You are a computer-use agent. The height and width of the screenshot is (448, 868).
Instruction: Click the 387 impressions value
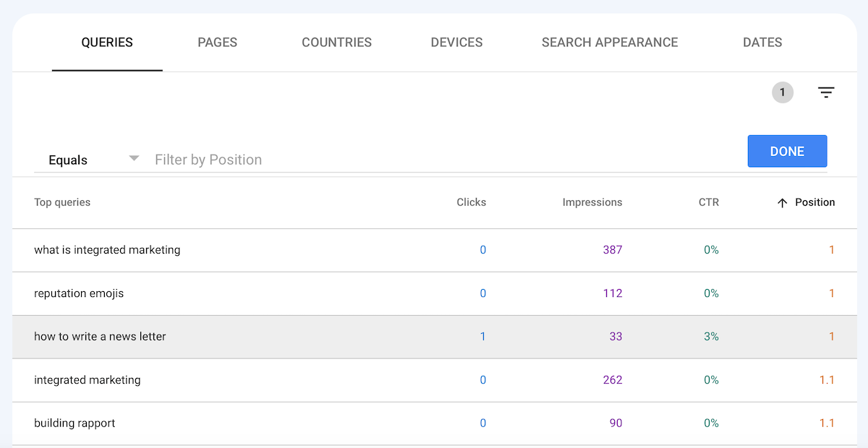(x=613, y=250)
